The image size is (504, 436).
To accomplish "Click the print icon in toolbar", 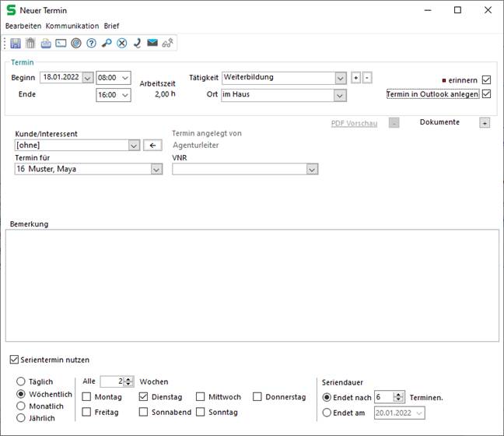I will coord(46,43).
